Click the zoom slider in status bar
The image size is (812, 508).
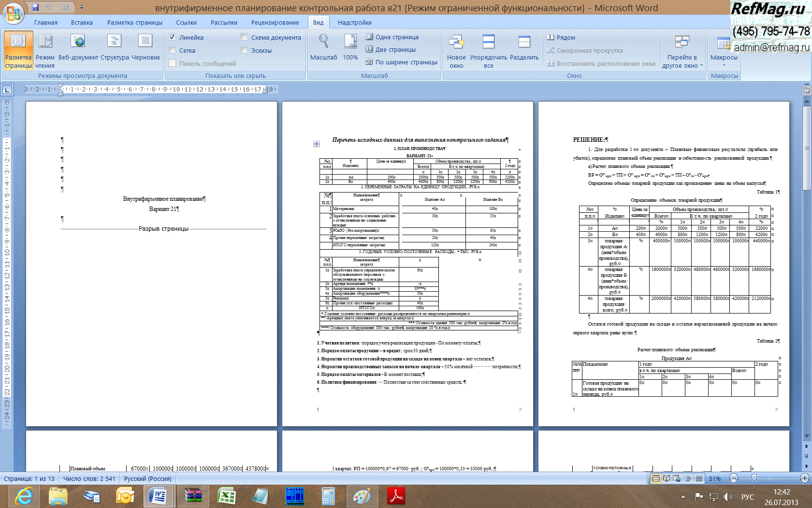[754, 478]
